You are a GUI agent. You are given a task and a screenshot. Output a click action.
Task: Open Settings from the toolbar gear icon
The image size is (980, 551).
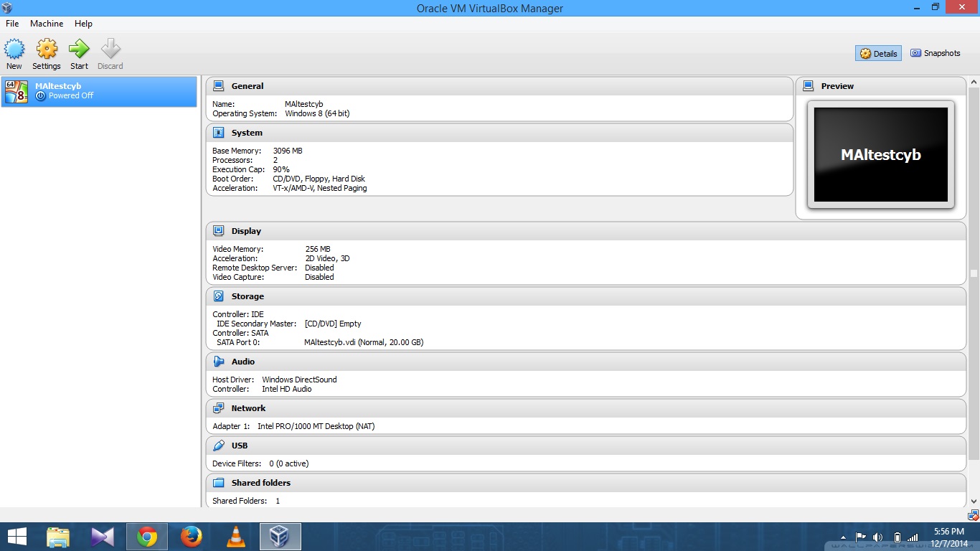(47, 50)
